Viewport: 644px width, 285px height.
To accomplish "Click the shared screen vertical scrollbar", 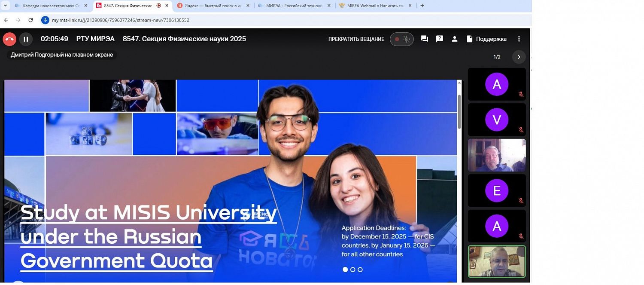I will coord(459,112).
